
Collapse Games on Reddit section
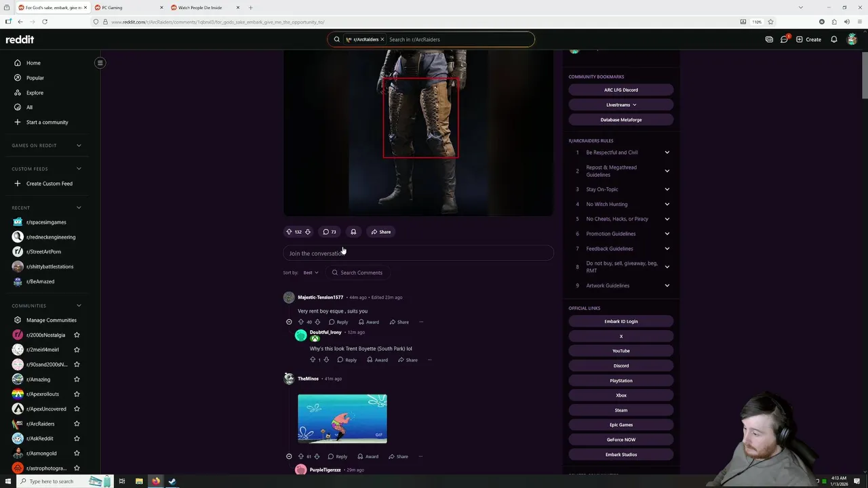79,145
